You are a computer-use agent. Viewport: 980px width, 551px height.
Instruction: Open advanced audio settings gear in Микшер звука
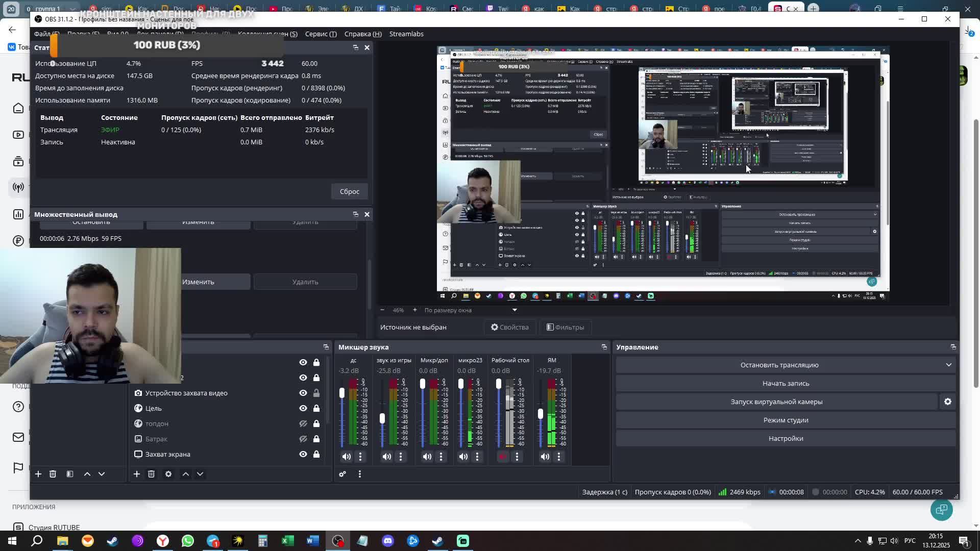pyautogui.click(x=342, y=474)
